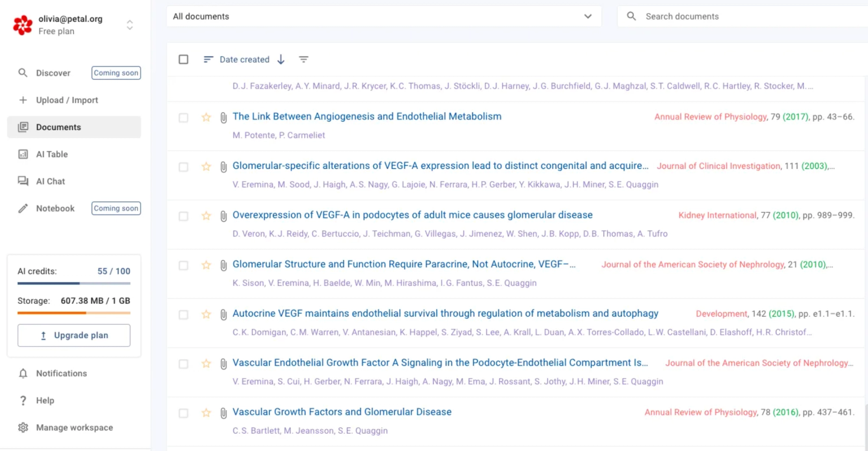Open the filter options icon
The width and height of the screenshot is (868, 451).
pyautogui.click(x=303, y=59)
